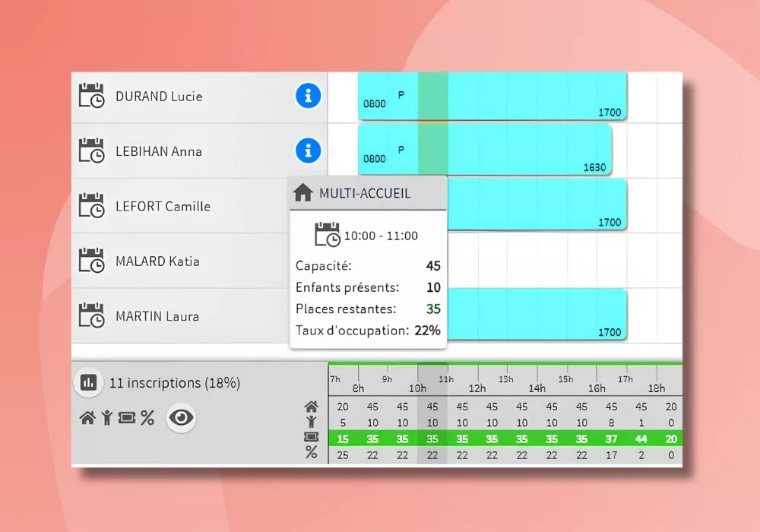The image size is (760, 532).
Task: Click calendar-clock icon beside MARTIN Laura
Action: [91, 315]
